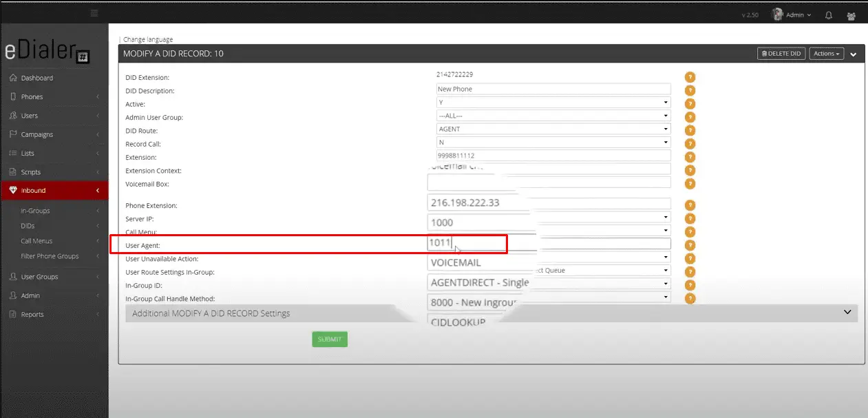The image size is (868, 418).
Task: Open help icon for In-Group ID
Action: (x=690, y=285)
